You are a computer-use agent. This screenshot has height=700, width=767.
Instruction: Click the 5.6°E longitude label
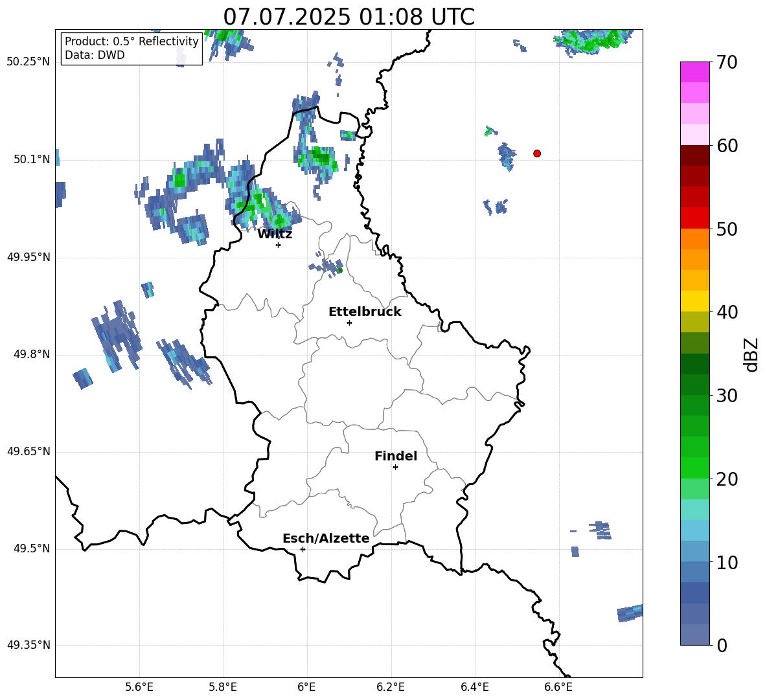pos(139,687)
